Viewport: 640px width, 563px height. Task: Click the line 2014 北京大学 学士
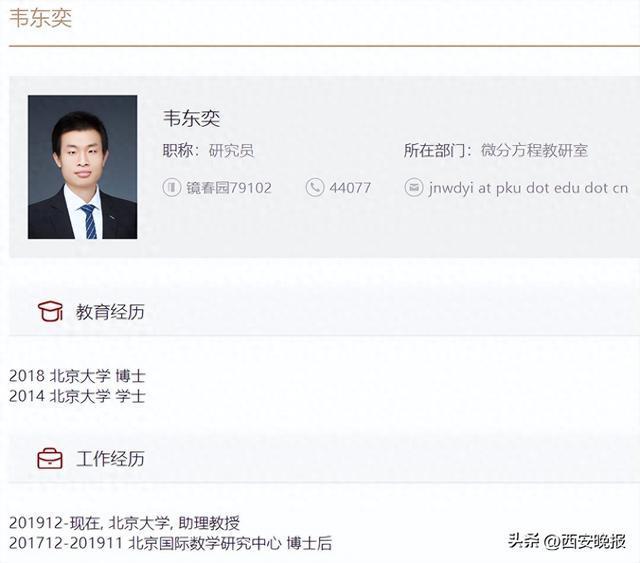point(77,396)
